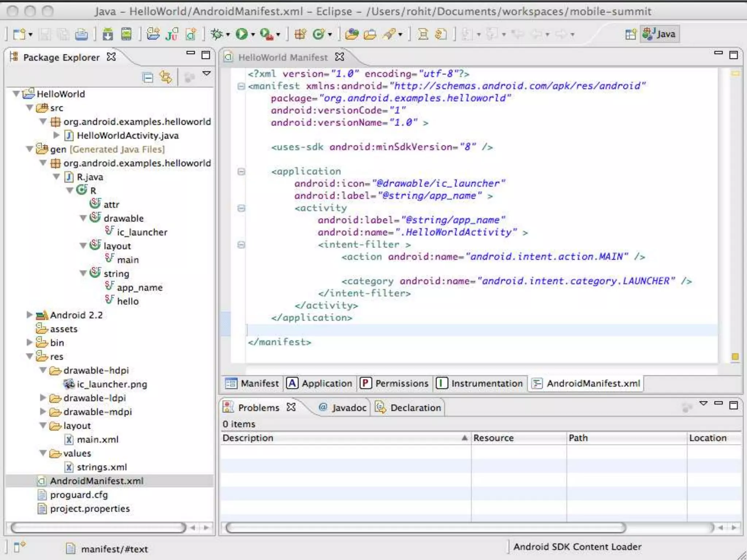The height and width of the screenshot is (560, 747).
Task: Close the HelloWorld Manifest editor tab
Action: 340,57
